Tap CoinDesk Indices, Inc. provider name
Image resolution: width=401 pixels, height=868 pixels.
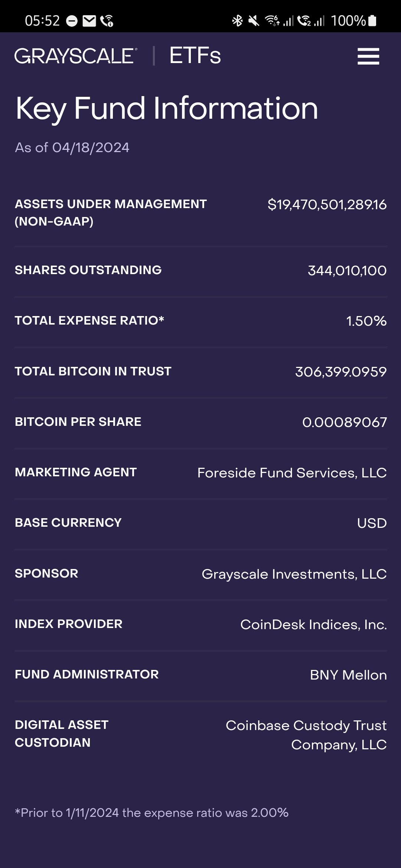tap(313, 625)
